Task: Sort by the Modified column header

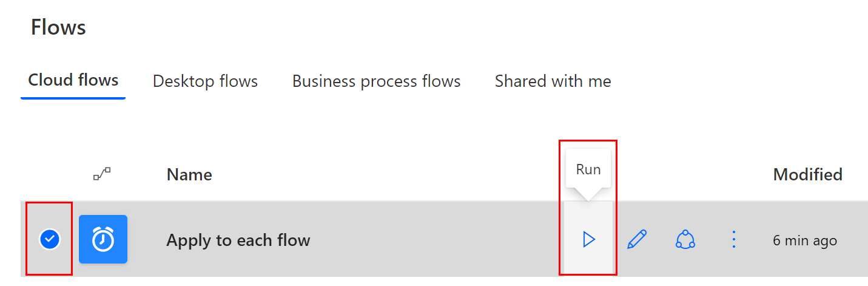Action: pos(807,175)
